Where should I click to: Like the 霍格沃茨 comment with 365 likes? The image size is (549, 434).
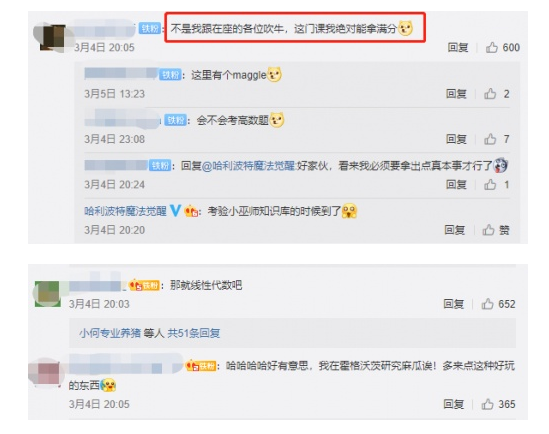487,404
